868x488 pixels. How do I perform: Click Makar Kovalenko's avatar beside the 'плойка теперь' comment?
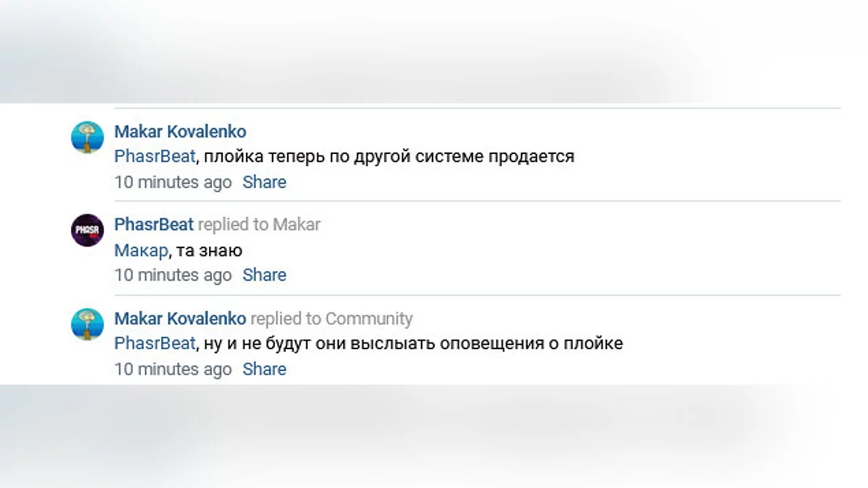point(88,137)
